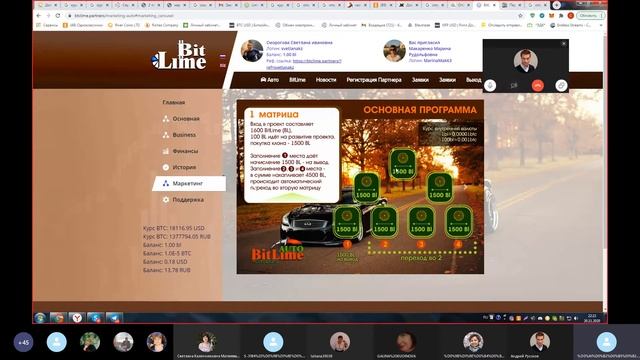This screenshot has width=640, height=360.
Task: Click the Поддержка gear icon
Action: [166, 200]
